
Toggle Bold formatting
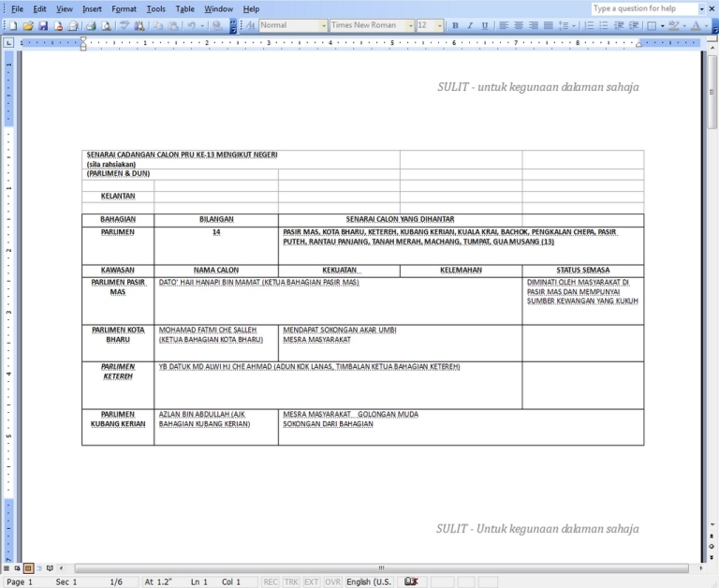coord(456,26)
